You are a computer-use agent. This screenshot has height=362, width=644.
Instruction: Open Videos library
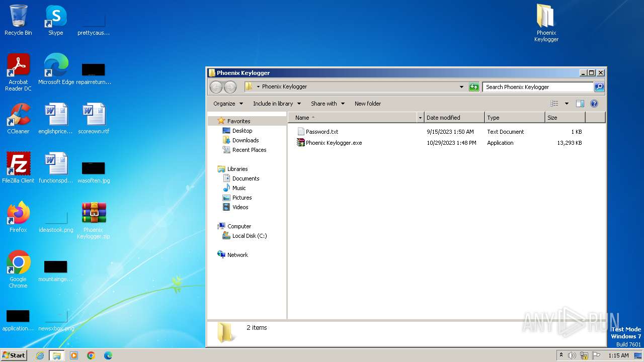235,207
